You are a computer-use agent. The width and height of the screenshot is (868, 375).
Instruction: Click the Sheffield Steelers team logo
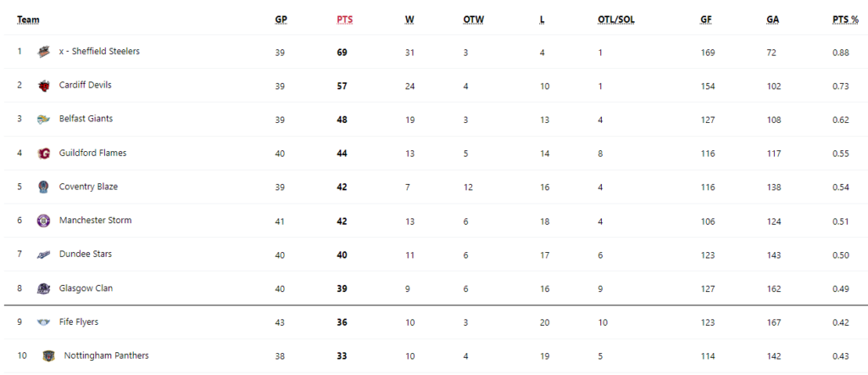pyautogui.click(x=44, y=52)
